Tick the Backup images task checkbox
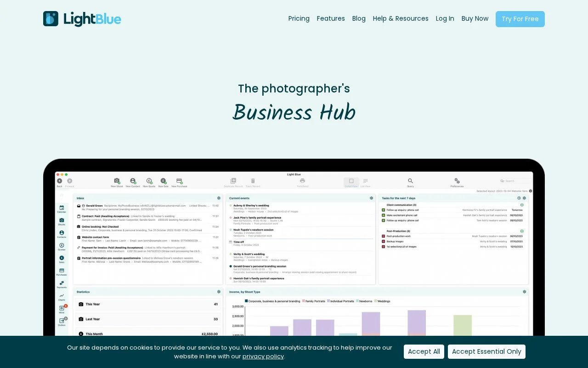 coord(384,241)
